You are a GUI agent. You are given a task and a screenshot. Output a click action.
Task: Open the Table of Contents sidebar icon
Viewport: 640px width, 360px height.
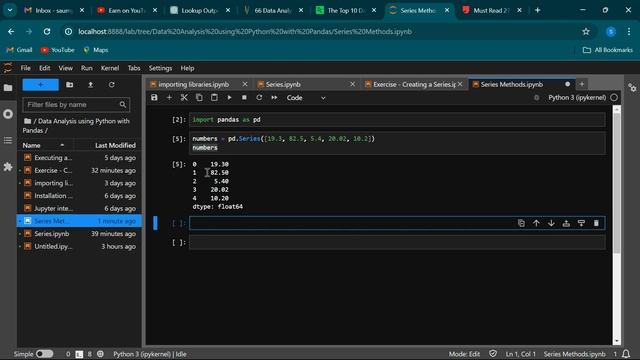click(8, 140)
